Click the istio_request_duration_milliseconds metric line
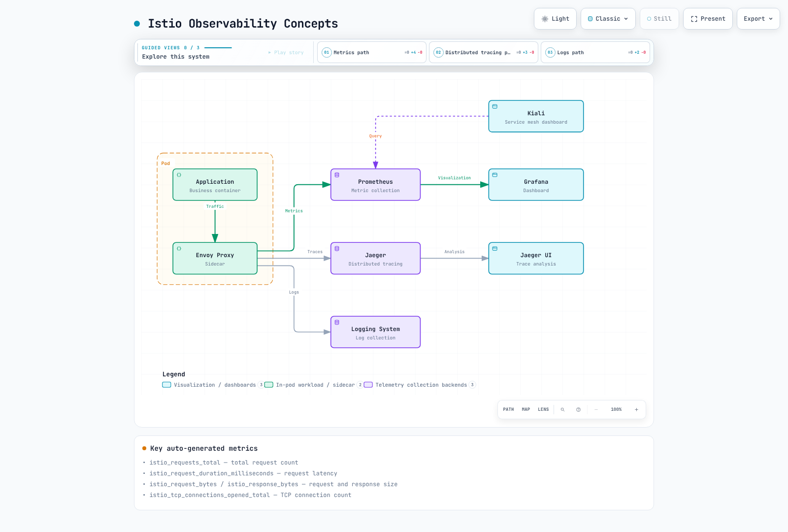Viewport: 788px width, 532px height. click(x=243, y=473)
